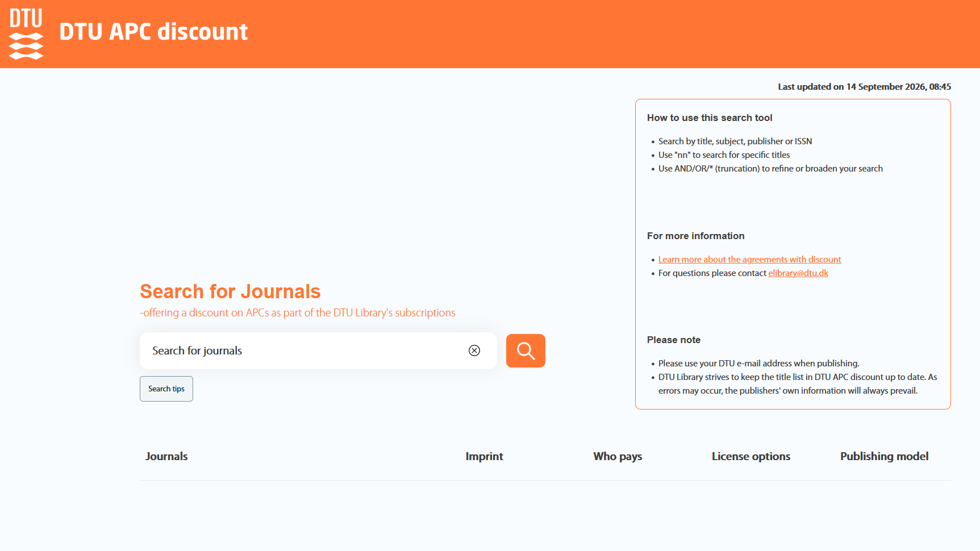Click the DTU APC discount header title
Viewport: 980px width, 551px height.
153,32
